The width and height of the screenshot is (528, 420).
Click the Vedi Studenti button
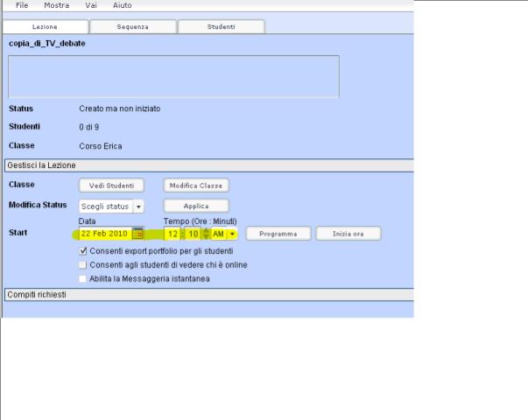111,185
